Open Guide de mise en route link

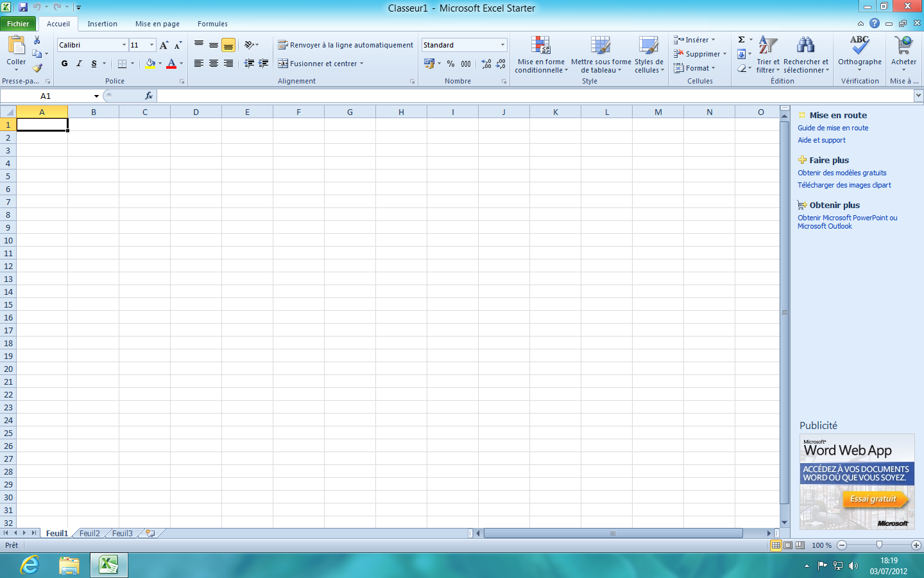click(833, 128)
